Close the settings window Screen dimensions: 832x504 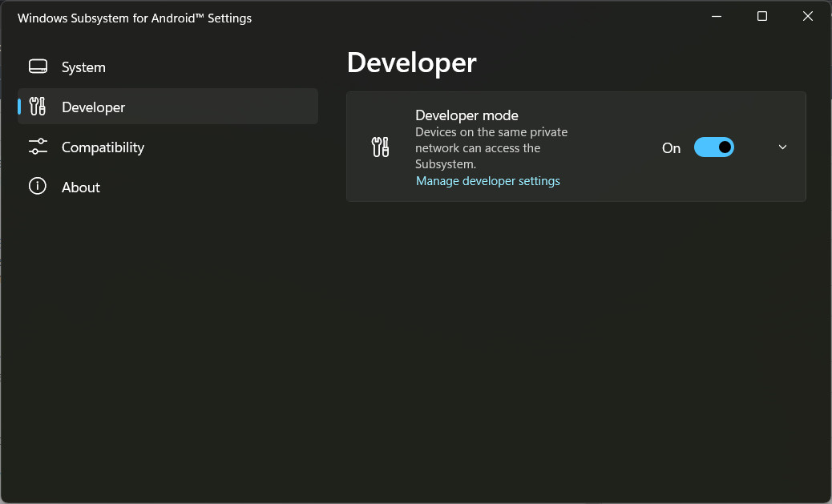coord(808,17)
